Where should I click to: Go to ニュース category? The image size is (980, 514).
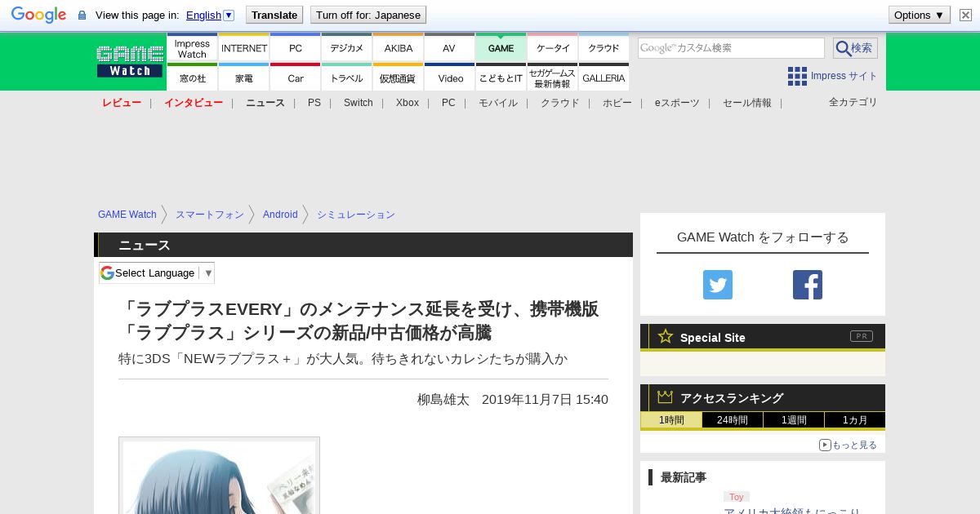265,103
